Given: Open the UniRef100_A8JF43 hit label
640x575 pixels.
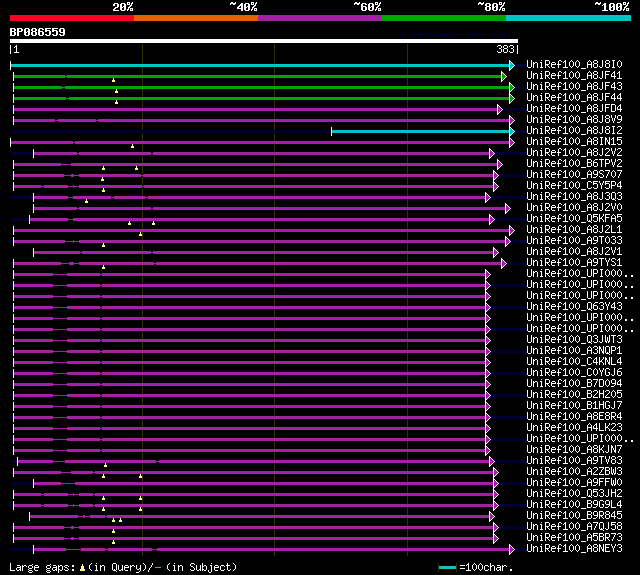Looking at the screenshot, I should click(574, 87).
